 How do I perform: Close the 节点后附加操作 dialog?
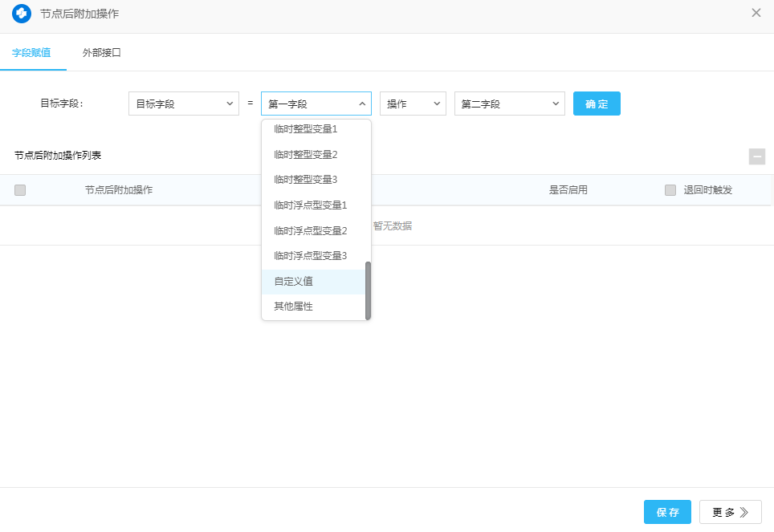756,13
